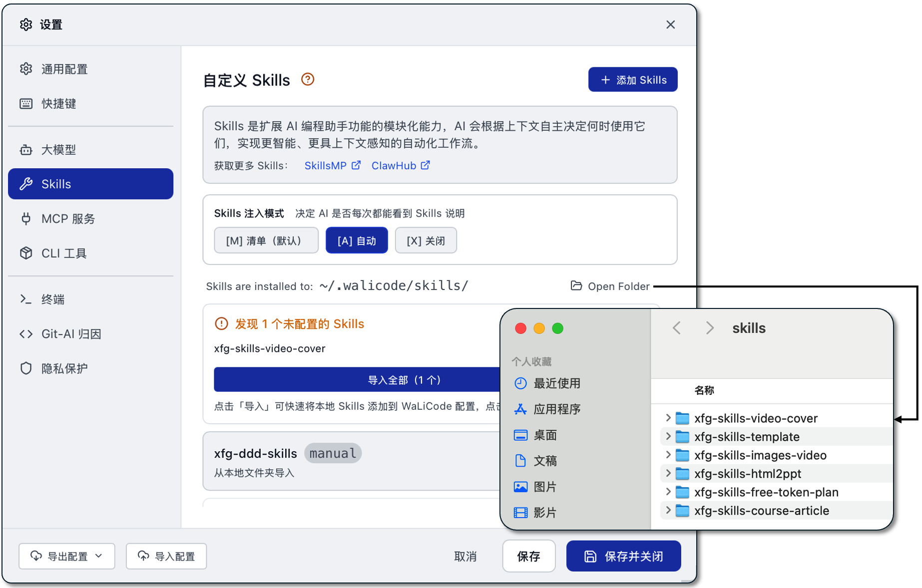The width and height of the screenshot is (922, 588).
Task: Select xfg-skills-course-article folder icon
Action: point(682,510)
